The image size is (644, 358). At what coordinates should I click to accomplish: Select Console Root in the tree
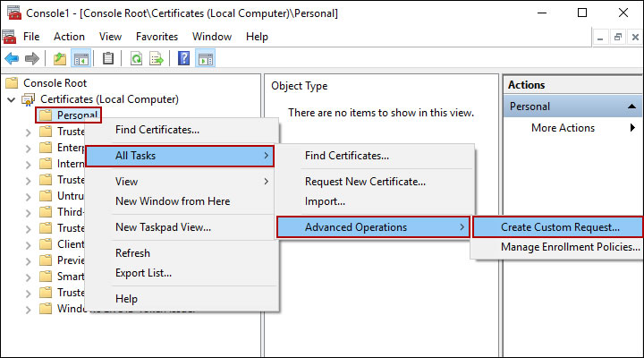[55, 82]
